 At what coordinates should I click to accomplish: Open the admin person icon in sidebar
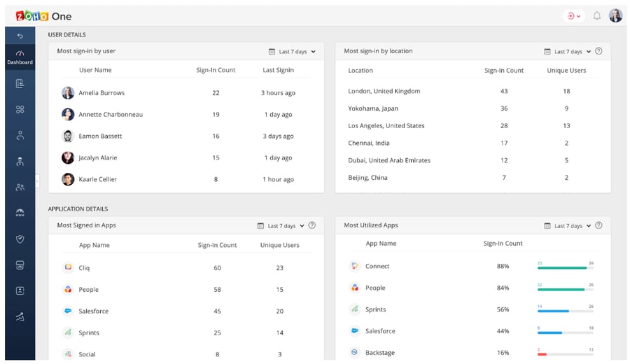[20, 162]
